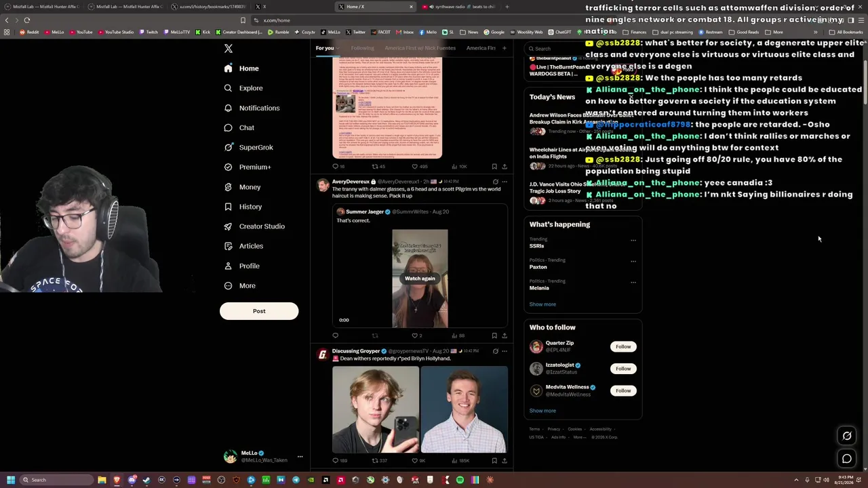Open Money in the sidebar
Screen dimensions: 868x488
(242, 187)
